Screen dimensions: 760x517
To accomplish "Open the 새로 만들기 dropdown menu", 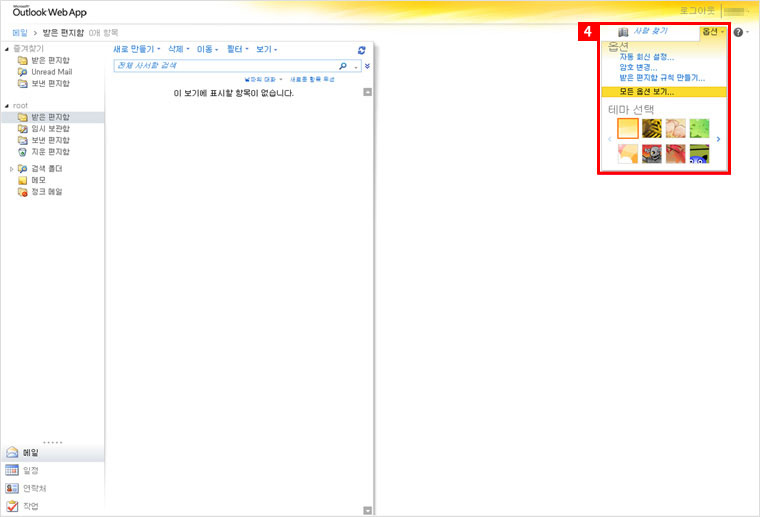I will coord(137,49).
